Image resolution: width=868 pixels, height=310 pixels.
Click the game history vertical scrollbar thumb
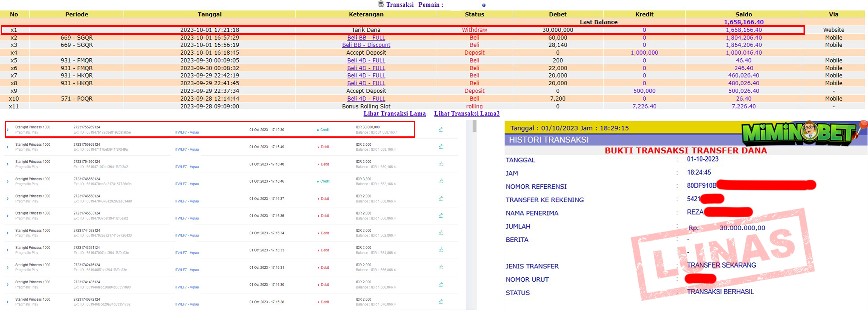click(474, 126)
